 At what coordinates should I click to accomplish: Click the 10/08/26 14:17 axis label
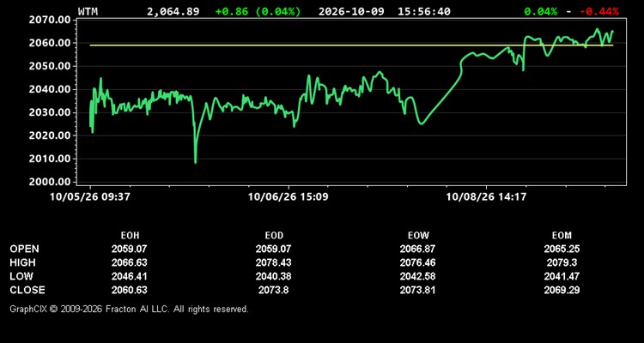(x=486, y=196)
